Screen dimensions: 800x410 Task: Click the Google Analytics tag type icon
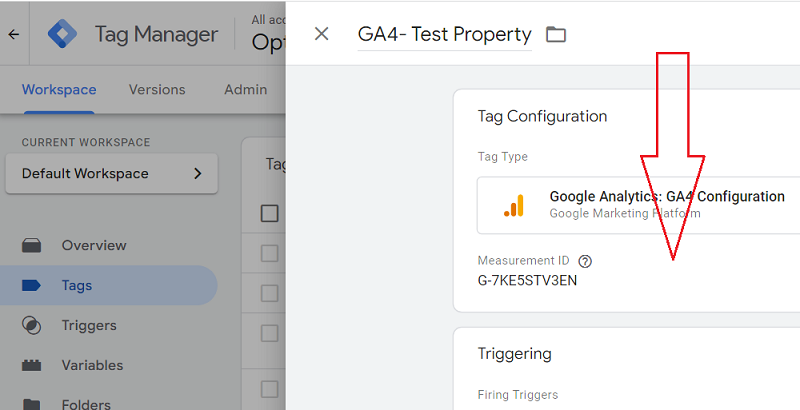513,205
